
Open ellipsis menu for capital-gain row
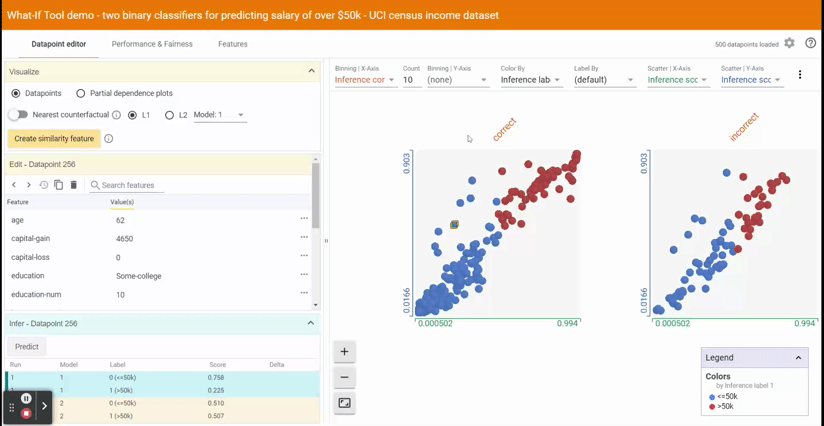304,237
